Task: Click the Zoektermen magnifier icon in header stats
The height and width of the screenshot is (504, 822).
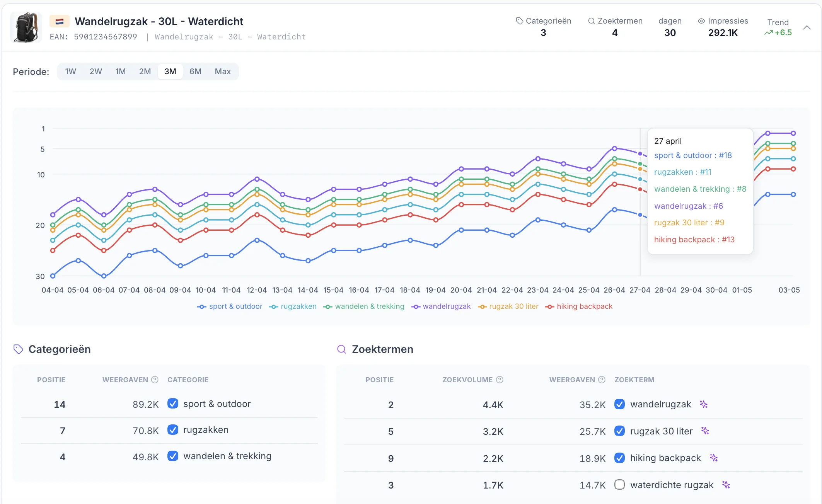Action: click(591, 21)
